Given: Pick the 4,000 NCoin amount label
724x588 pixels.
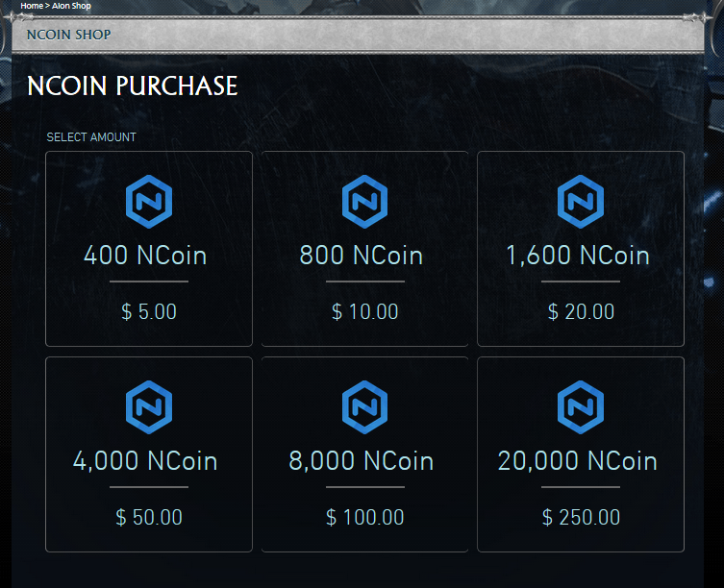Looking at the screenshot, I should coord(145,461).
